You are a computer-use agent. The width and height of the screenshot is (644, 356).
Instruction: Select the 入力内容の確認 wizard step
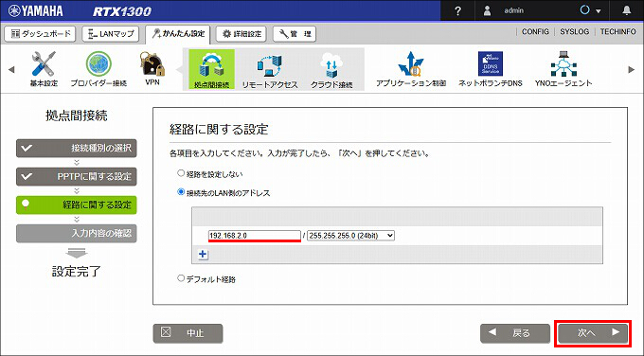click(x=77, y=233)
